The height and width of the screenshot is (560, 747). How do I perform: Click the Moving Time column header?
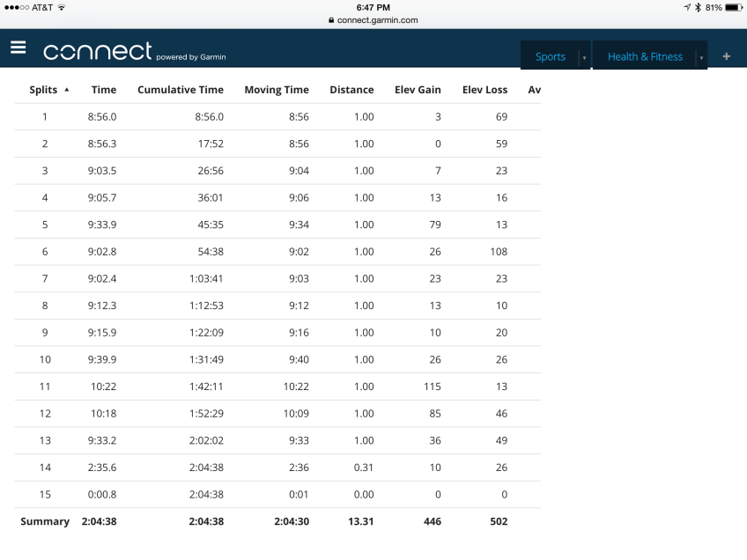pos(277,90)
